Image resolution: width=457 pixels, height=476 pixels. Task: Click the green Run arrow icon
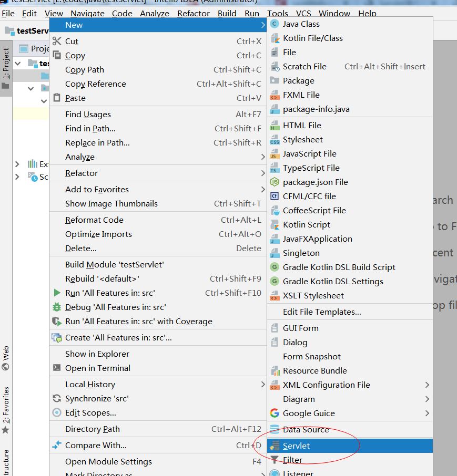coord(57,293)
